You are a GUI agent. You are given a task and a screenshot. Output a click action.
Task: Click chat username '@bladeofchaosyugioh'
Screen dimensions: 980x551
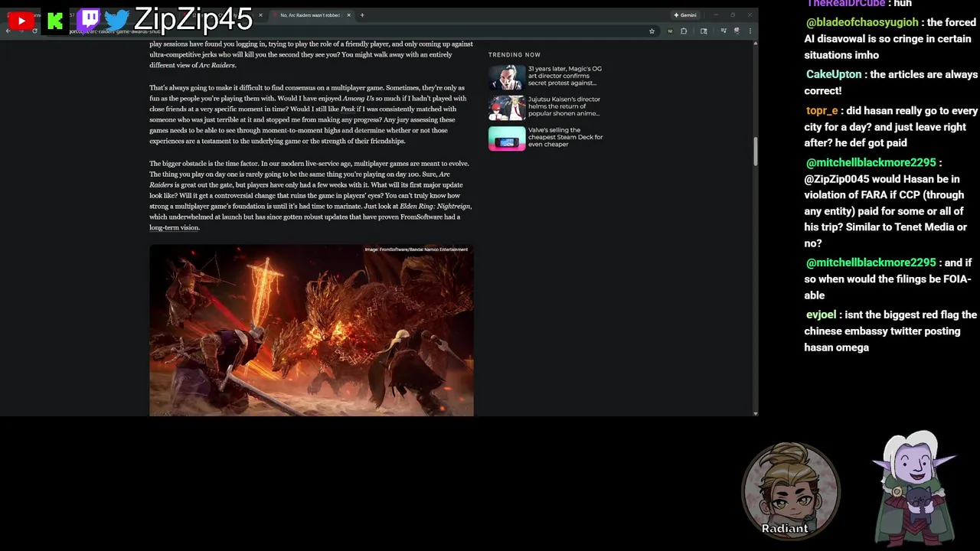coord(862,22)
